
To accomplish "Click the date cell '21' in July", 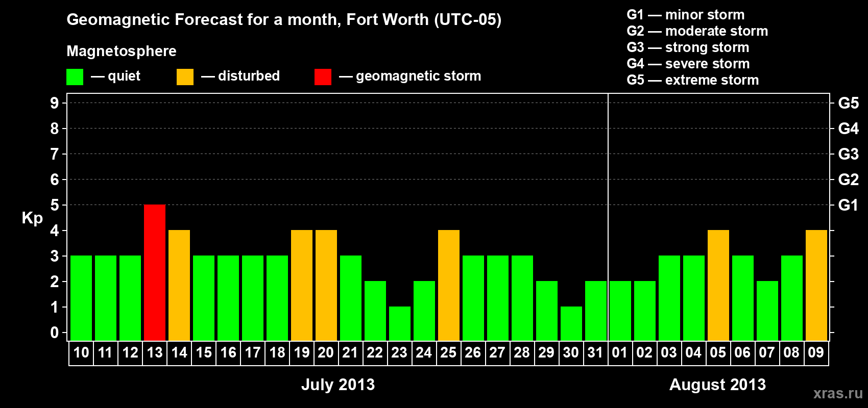I will 351,353.
